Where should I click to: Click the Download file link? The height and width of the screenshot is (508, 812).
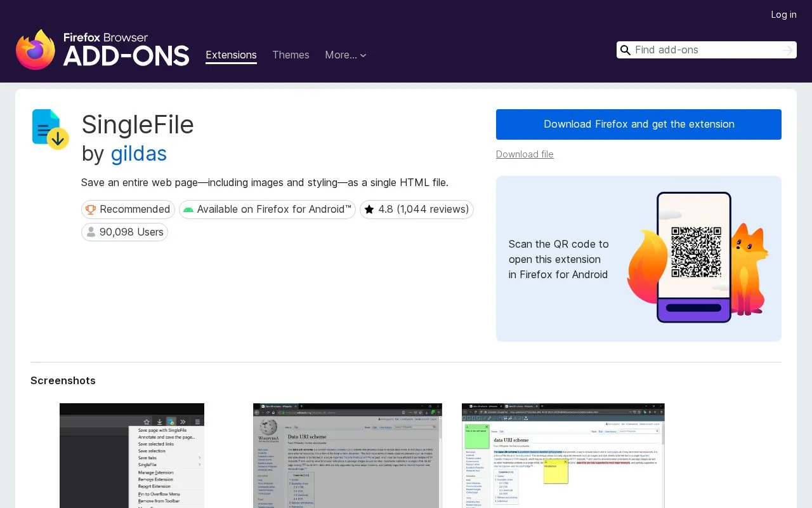[525, 154]
